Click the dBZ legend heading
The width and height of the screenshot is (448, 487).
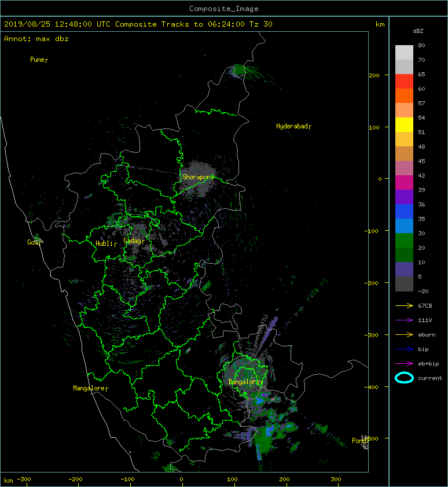(418, 31)
